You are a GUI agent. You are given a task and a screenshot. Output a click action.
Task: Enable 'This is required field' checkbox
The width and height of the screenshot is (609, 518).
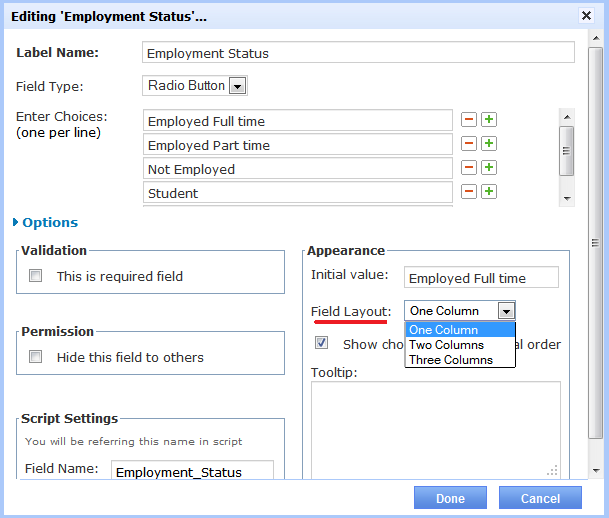pyautogui.click(x=36, y=276)
